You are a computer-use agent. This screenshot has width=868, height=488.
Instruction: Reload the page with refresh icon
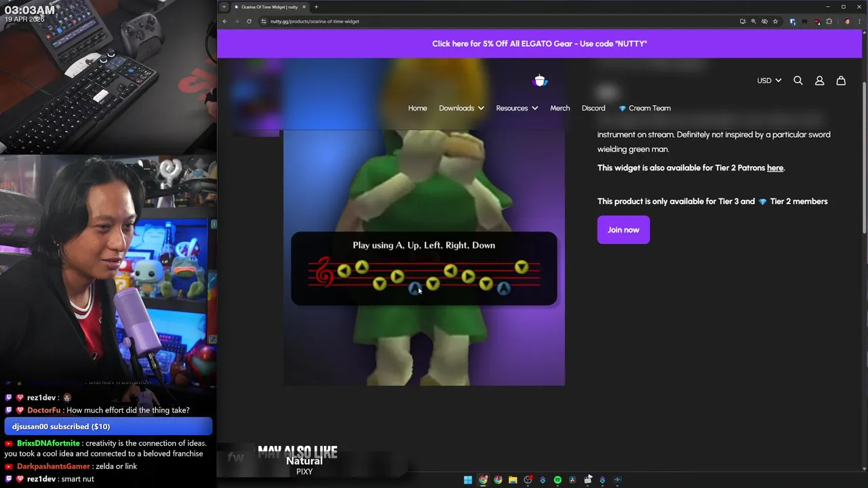tap(249, 21)
